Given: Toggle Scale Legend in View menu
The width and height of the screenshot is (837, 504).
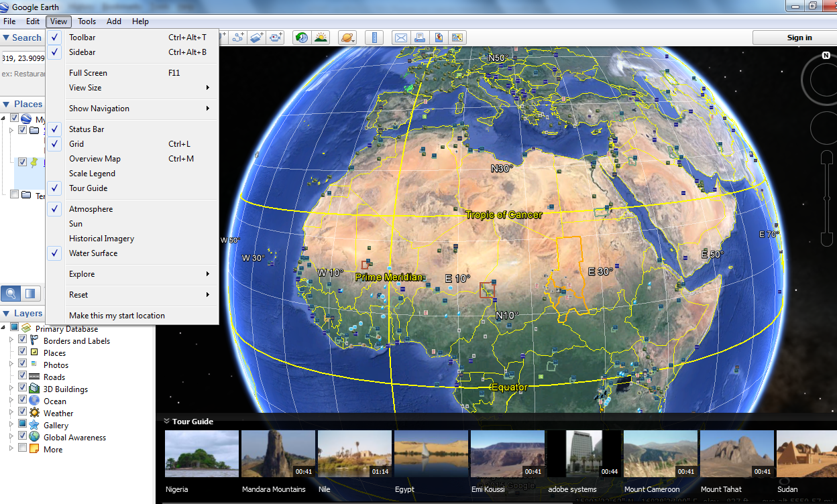Looking at the screenshot, I should (132, 174).
